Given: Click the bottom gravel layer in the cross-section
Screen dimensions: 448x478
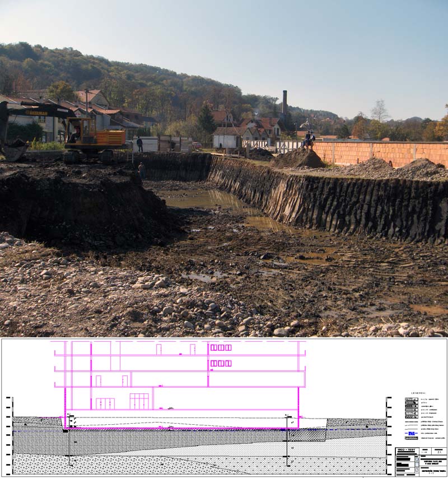Looking at the screenshot, I should coord(168,465).
